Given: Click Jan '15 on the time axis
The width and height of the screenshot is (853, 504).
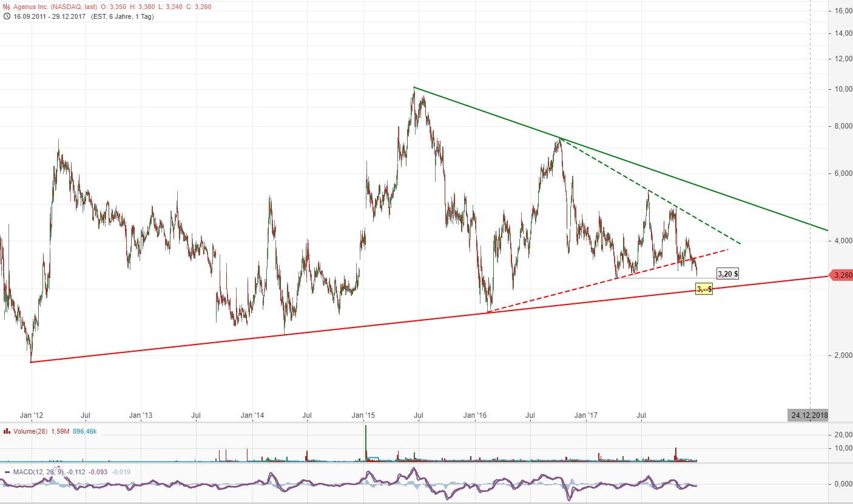Looking at the screenshot, I should click(364, 415).
